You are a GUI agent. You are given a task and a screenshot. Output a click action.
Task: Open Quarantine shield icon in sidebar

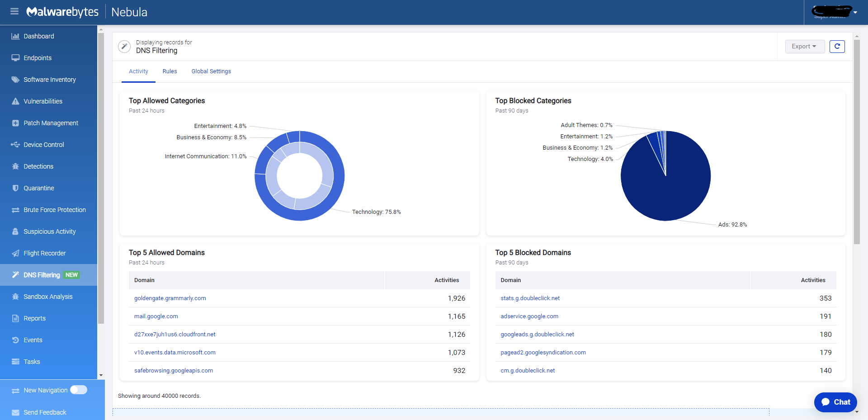[x=15, y=188]
